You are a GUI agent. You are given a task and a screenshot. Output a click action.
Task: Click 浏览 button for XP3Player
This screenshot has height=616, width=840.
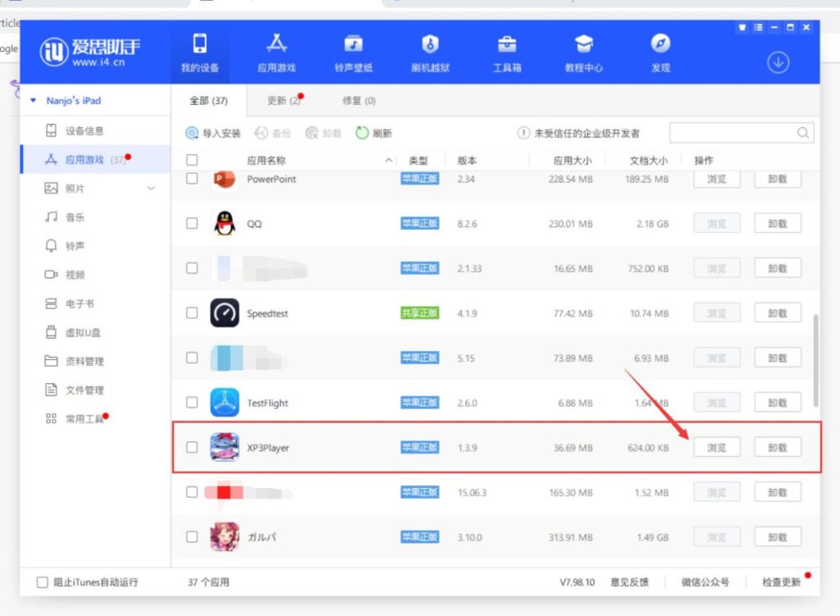coord(716,447)
